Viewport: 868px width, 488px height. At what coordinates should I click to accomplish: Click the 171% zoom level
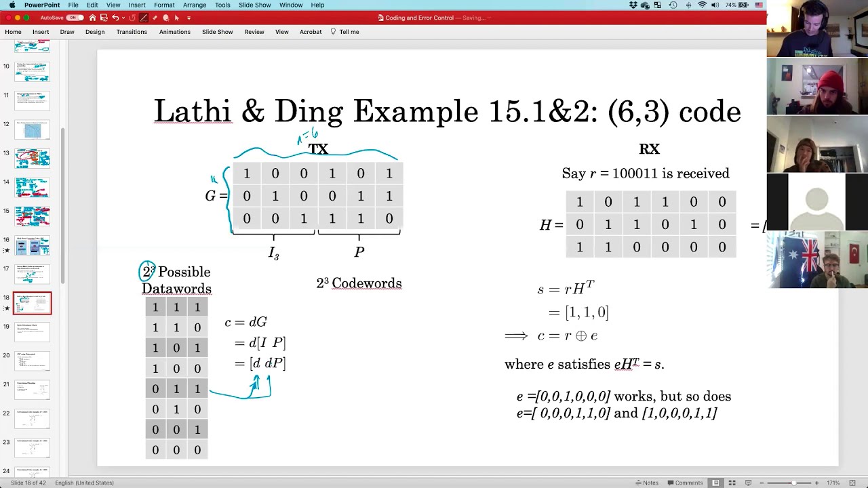(833, 483)
